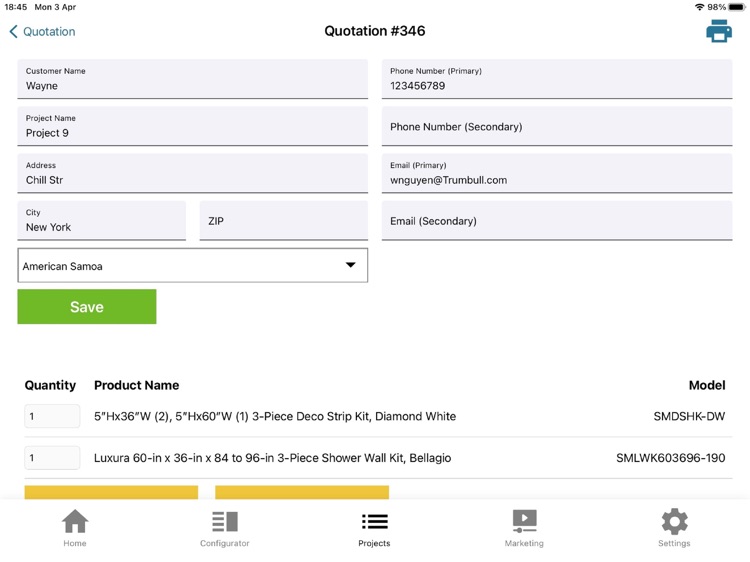Viewport: 750px width, 562px height.
Task: Edit the Address field Chill Str
Action: (x=192, y=173)
